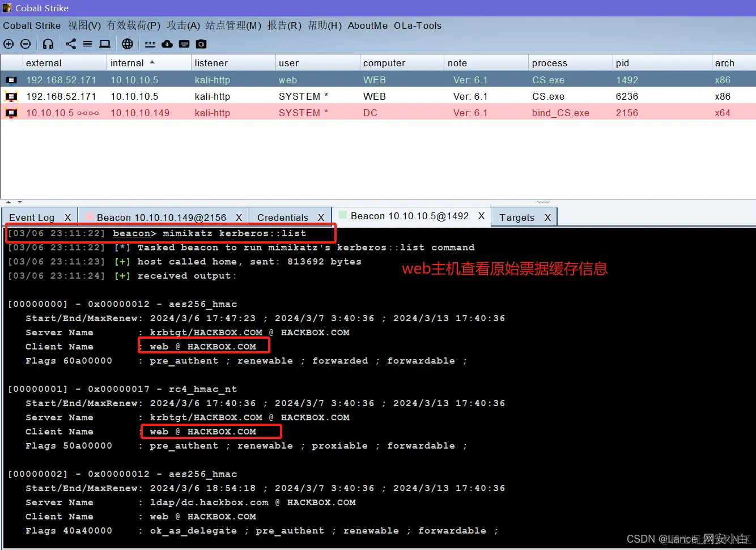Viewport: 756px width, 550px height.
Task: Close the Beacon 10.10.10.149@2156 tab
Action: (239, 218)
